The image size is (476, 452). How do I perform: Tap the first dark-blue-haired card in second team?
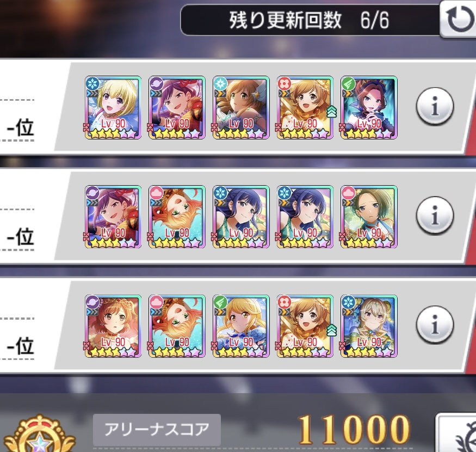(x=241, y=217)
